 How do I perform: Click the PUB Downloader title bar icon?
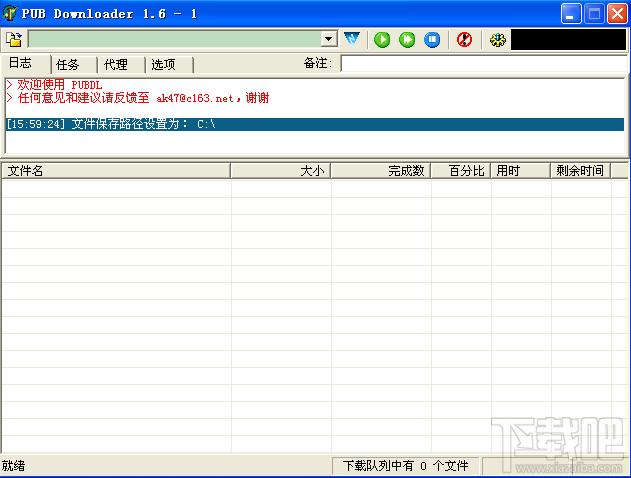9,13
